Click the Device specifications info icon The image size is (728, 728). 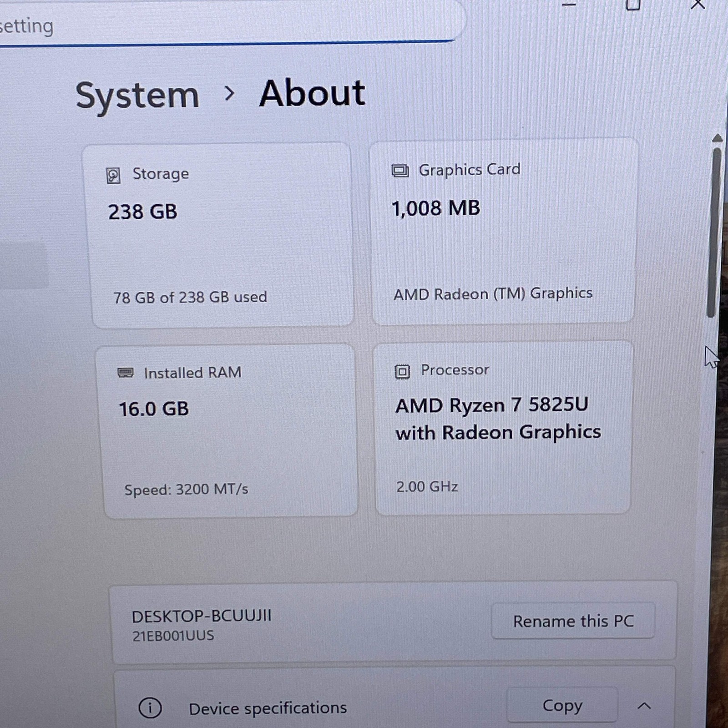150,708
